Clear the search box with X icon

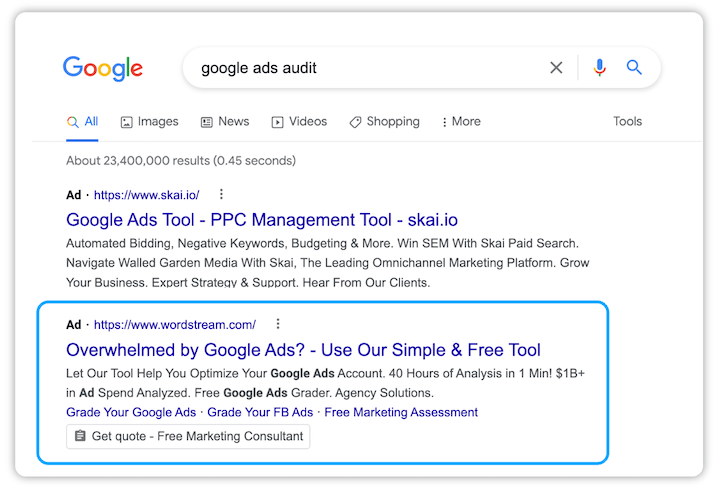pyautogui.click(x=556, y=68)
